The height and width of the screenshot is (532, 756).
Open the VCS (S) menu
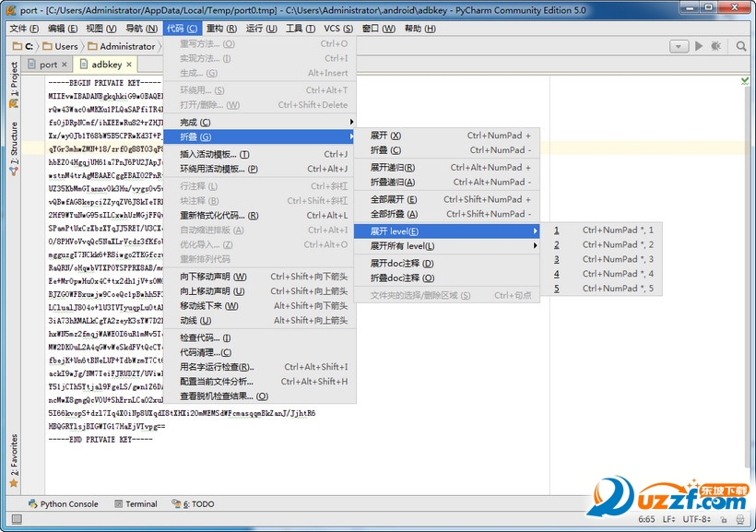[x=338, y=29]
